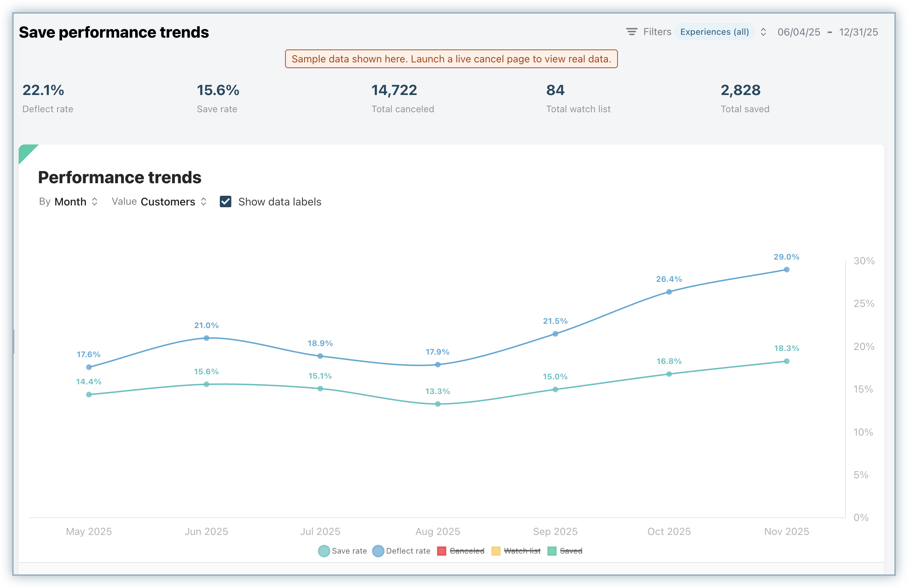
Task: Click the Filters funnel icon
Action: pos(632,32)
